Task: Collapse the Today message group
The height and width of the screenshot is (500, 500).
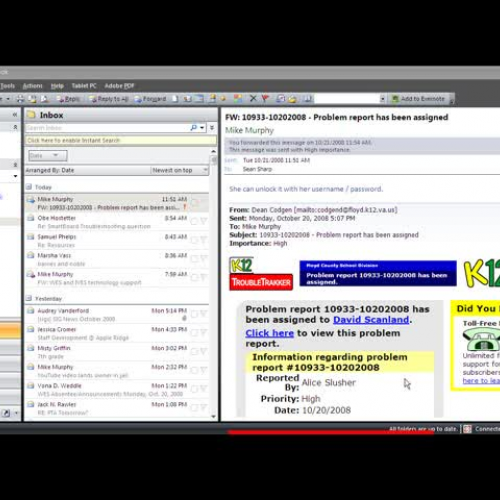Action: click(x=29, y=187)
